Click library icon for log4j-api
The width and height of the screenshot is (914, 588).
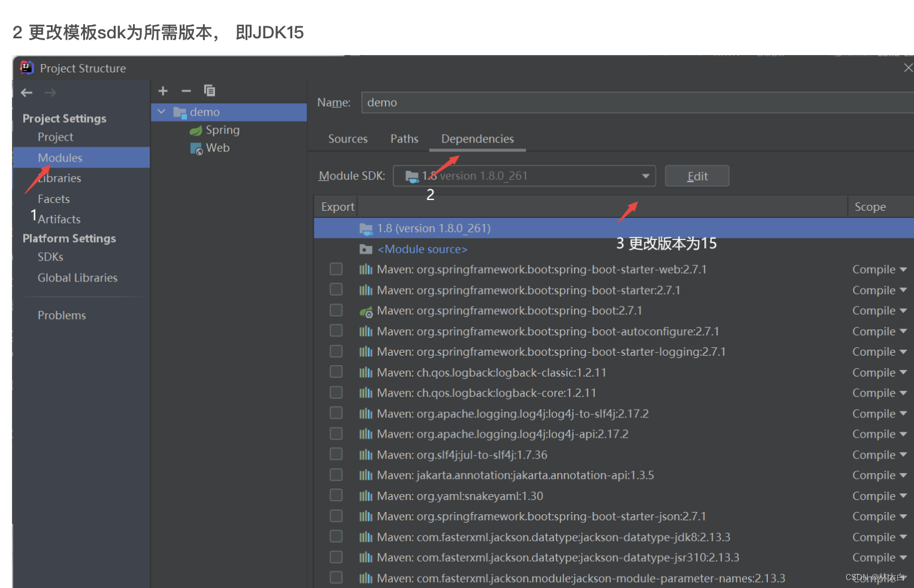point(366,434)
